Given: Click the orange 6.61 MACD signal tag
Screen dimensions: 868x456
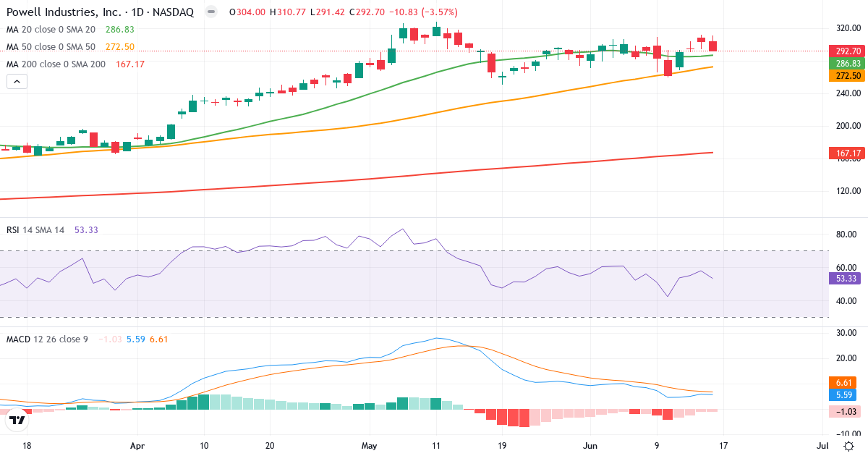Looking at the screenshot, I should pyautogui.click(x=842, y=383).
